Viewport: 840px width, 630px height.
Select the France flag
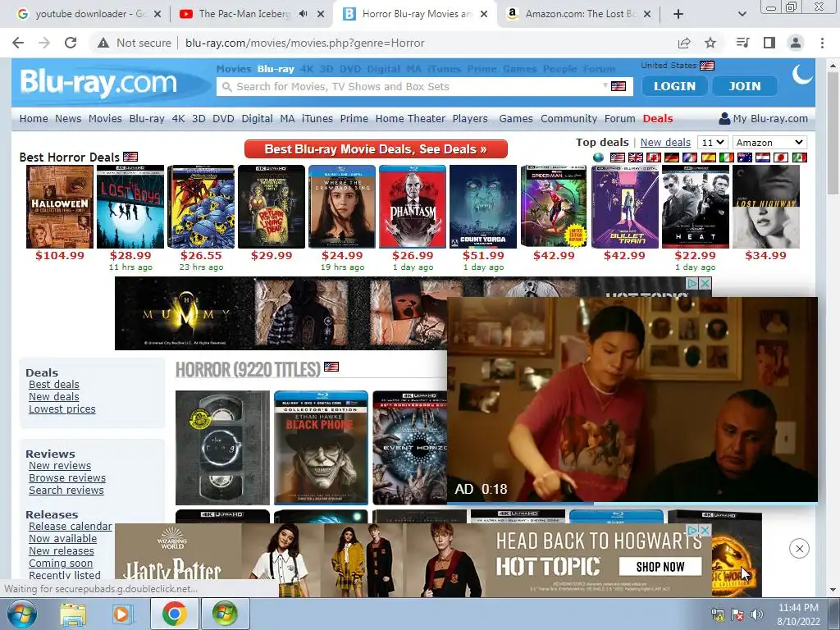(x=690, y=157)
